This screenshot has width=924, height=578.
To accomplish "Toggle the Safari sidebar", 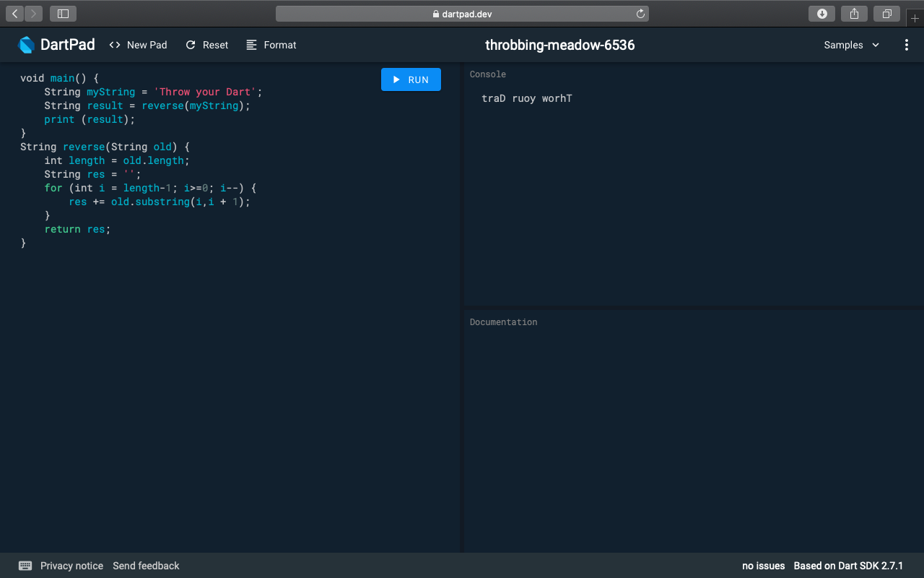I will [63, 13].
